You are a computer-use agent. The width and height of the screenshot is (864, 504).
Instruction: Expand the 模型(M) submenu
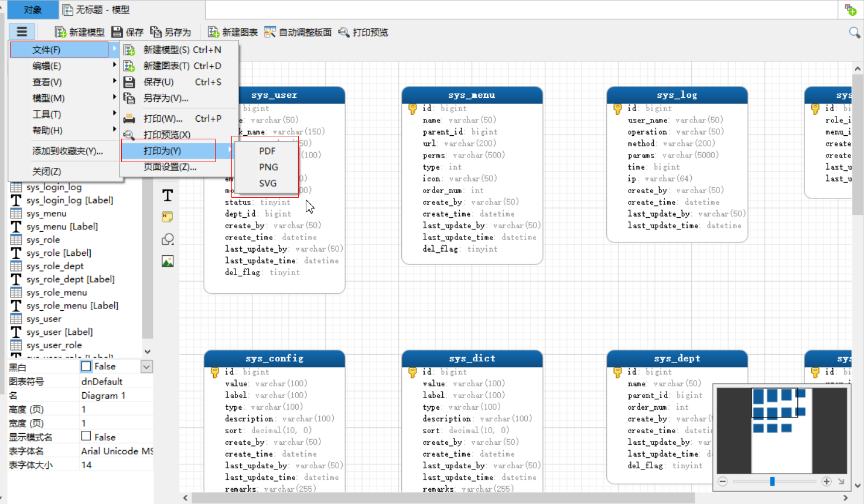pos(64,98)
